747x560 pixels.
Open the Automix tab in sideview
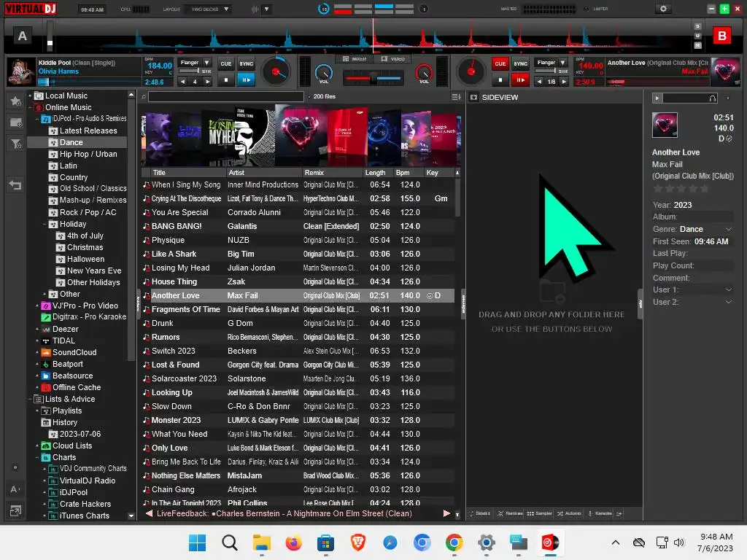click(x=569, y=513)
